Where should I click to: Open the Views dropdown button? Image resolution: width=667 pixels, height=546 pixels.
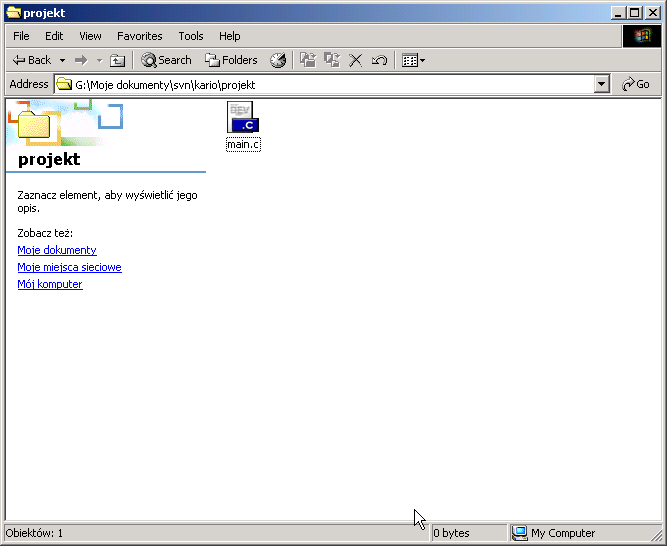(x=413, y=60)
